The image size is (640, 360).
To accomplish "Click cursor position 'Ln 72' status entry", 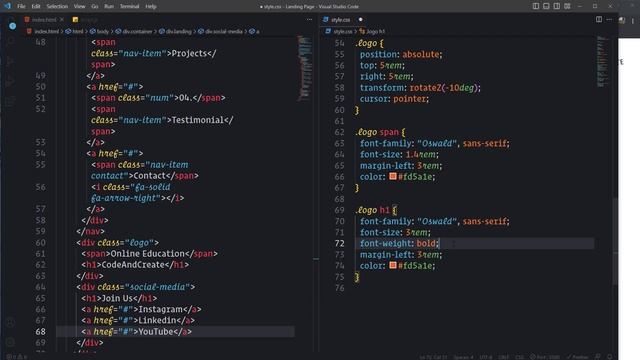I will (x=433, y=357).
